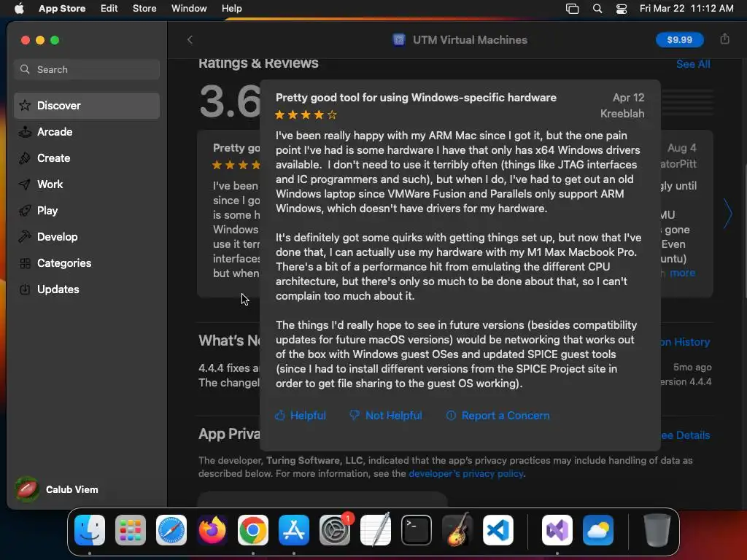Viewport: 747px width, 560px height.
Task: Click the 3.6 rating number
Action: (x=230, y=101)
